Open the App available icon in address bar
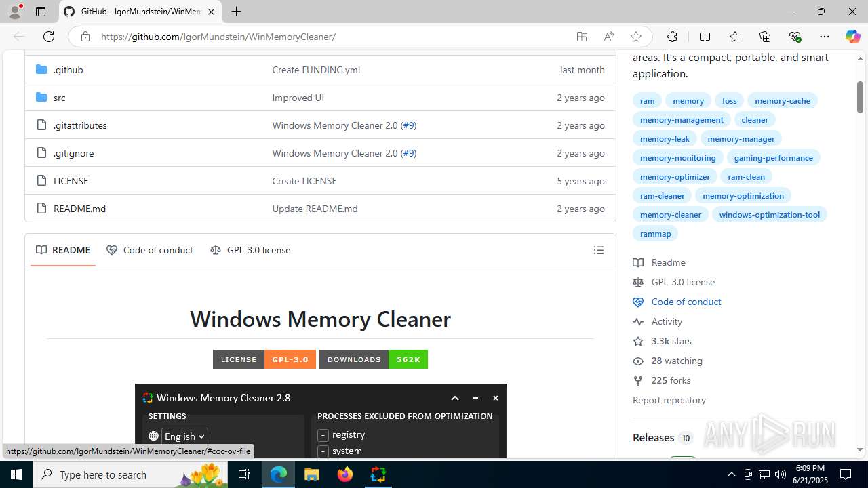 tap(582, 37)
